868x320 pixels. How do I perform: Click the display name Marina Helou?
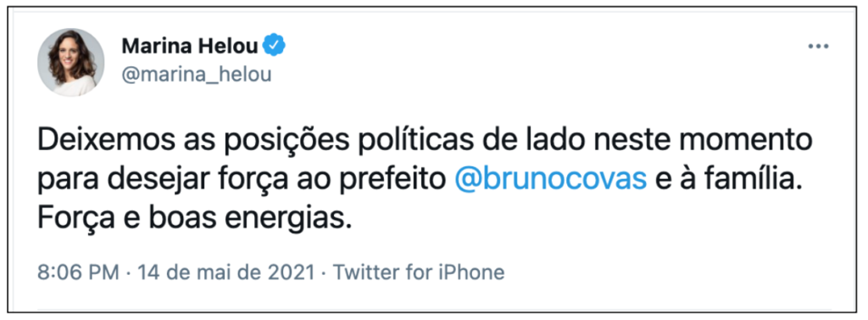[x=190, y=47]
